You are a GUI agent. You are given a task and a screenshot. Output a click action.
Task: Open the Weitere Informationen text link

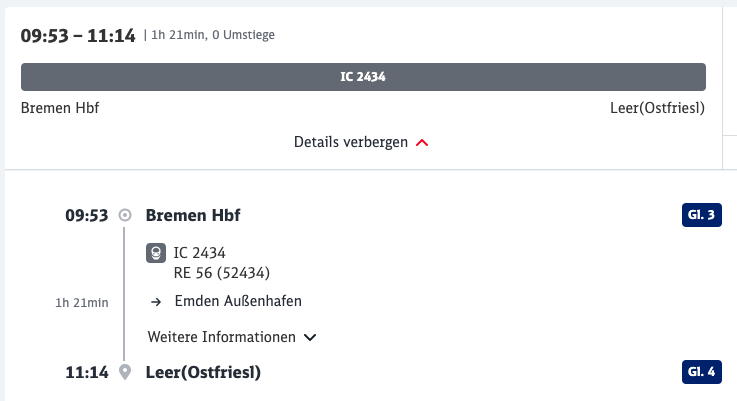tap(221, 337)
